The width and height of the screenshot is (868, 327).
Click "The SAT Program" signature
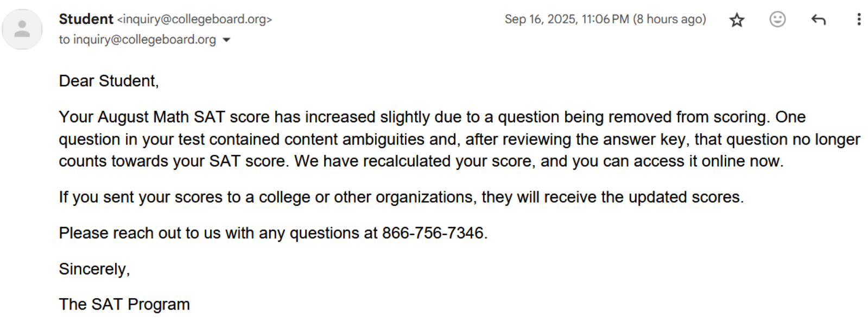click(124, 305)
